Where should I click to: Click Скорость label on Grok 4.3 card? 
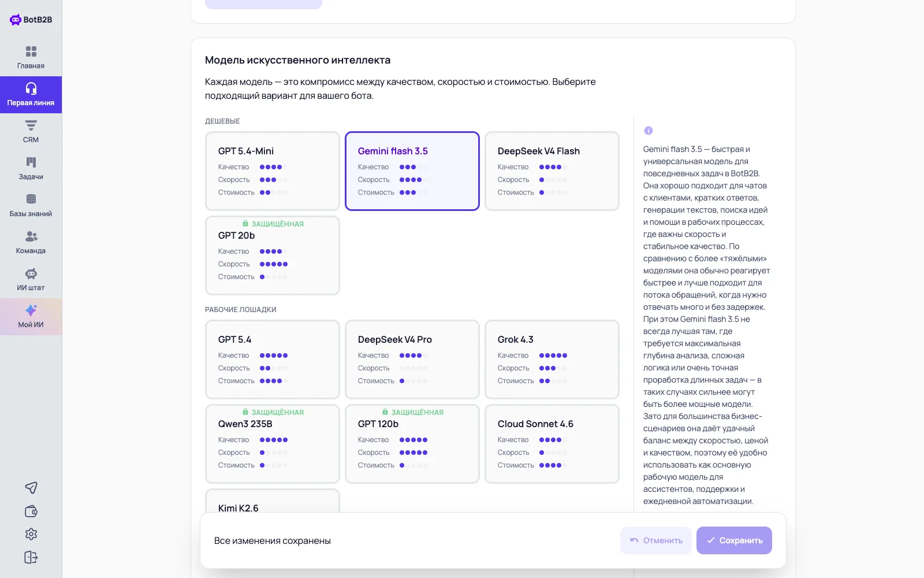513,368
